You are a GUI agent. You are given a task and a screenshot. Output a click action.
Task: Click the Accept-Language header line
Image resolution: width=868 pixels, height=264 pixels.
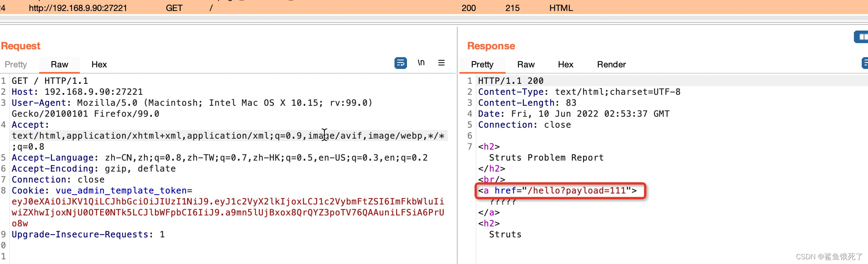point(220,157)
